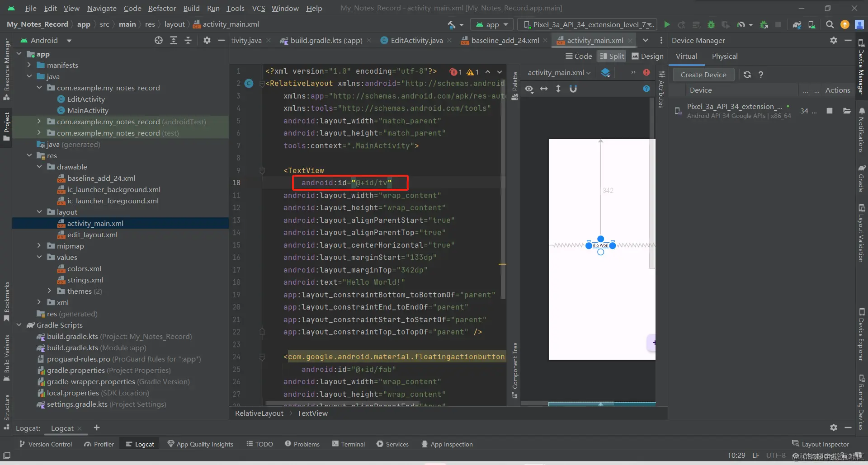Switch editor to Design view

(647, 56)
